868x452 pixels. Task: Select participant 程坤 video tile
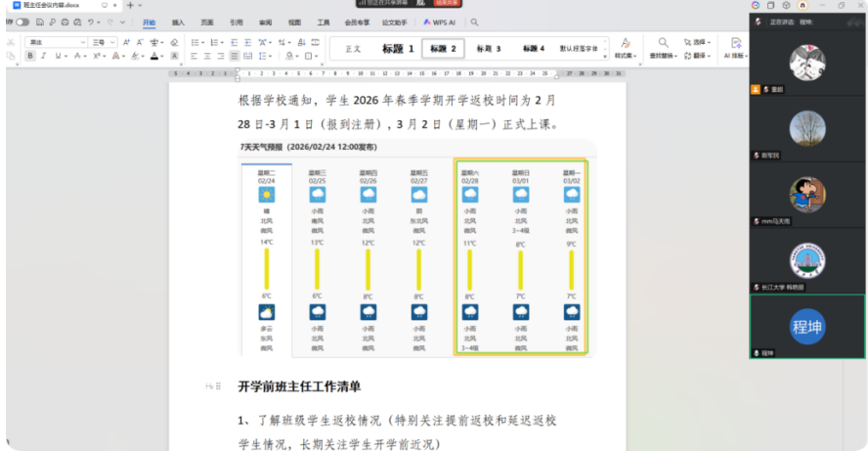806,325
